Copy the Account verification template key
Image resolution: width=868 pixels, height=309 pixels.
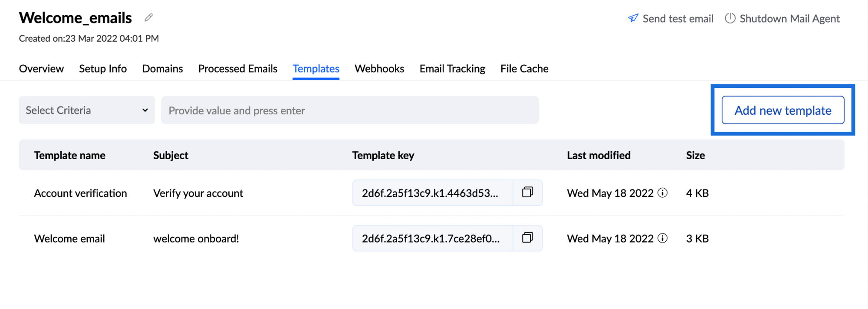[x=527, y=193]
